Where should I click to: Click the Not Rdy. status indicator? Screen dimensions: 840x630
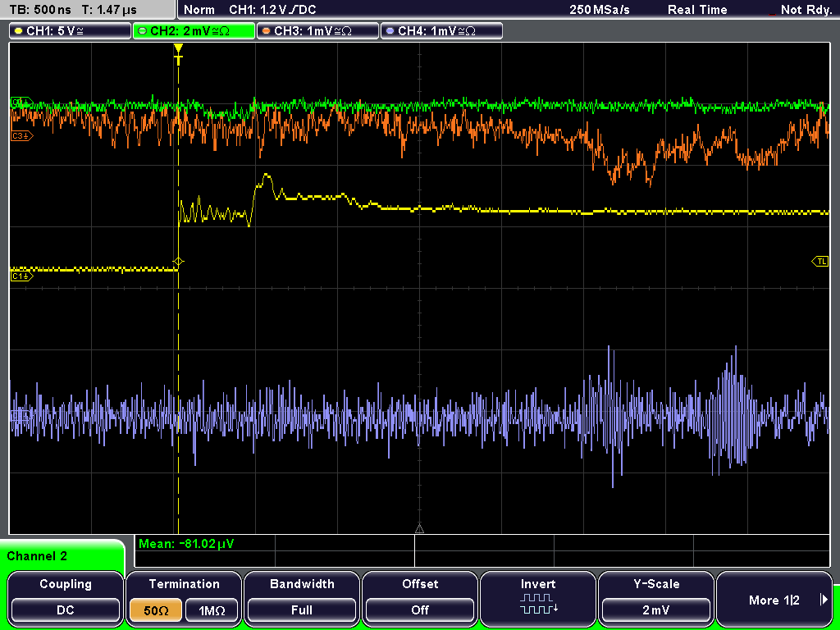(x=806, y=10)
